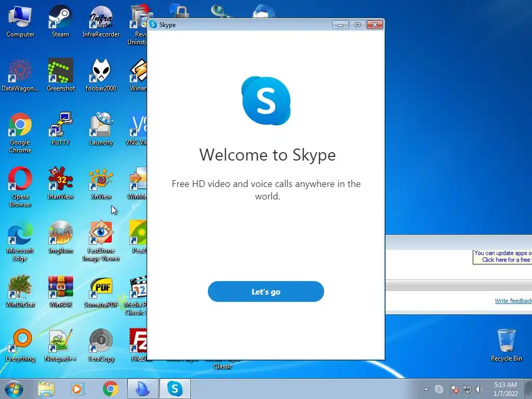Select the ImgBurn desktop shortcut
The height and width of the screenshot is (399, 532).
click(x=60, y=237)
